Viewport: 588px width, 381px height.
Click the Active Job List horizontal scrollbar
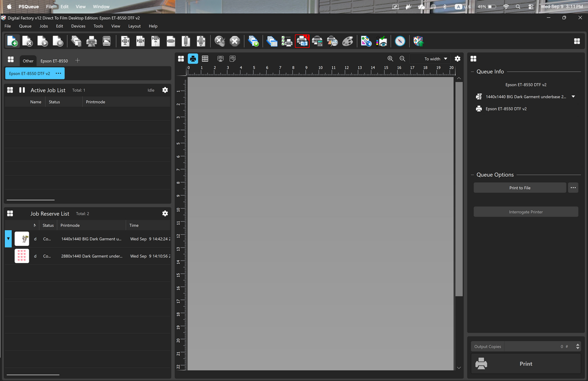click(30, 200)
